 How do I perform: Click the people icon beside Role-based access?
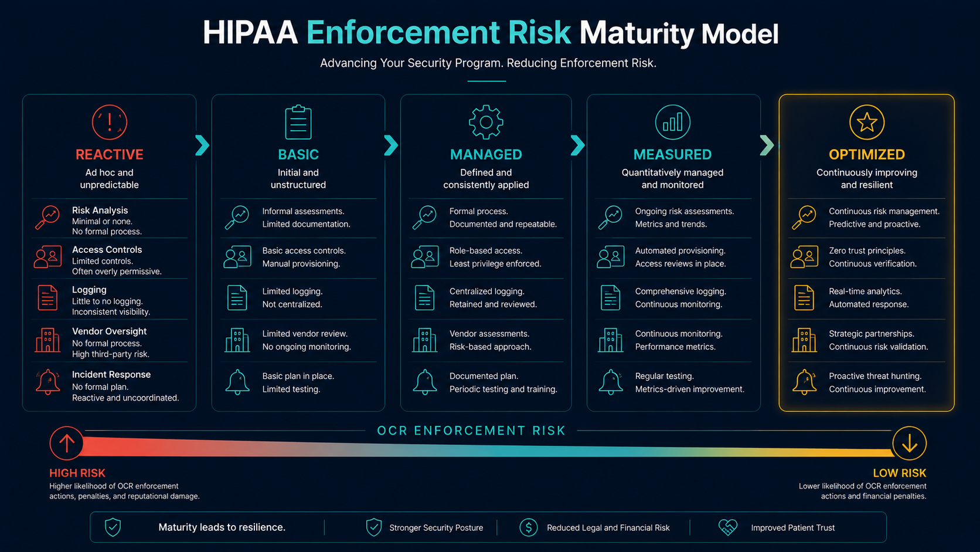[425, 257]
